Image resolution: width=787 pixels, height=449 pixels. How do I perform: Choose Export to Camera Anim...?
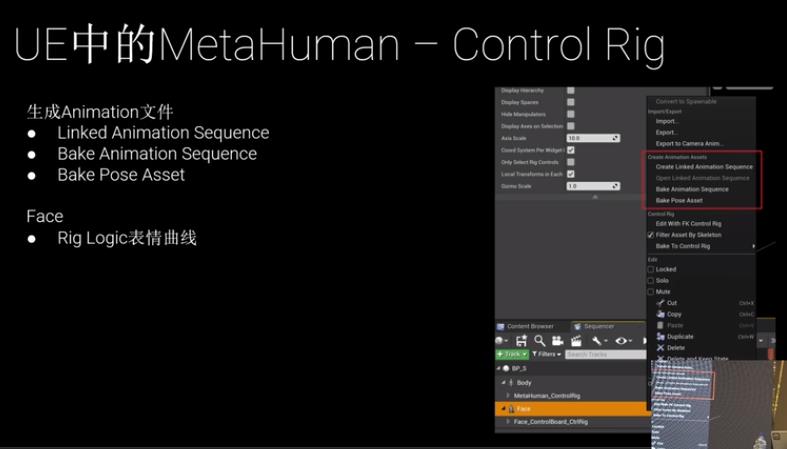point(689,143)
